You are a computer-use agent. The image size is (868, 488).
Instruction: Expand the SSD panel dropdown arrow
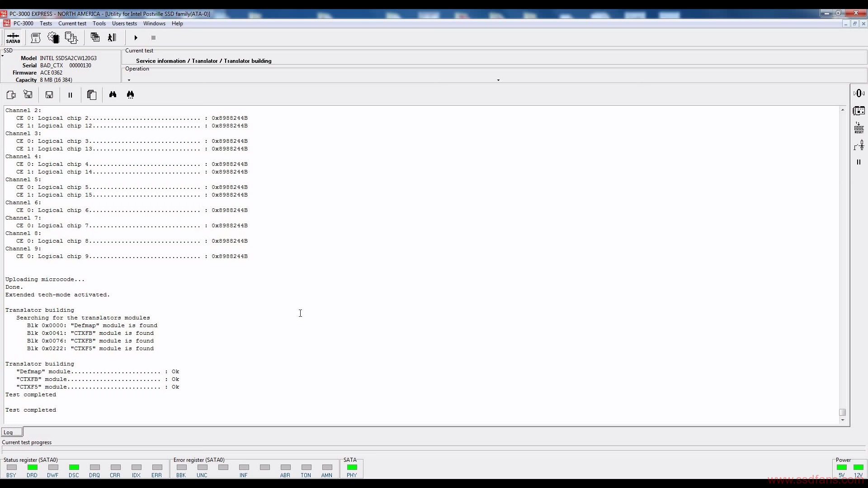[3, 56]
